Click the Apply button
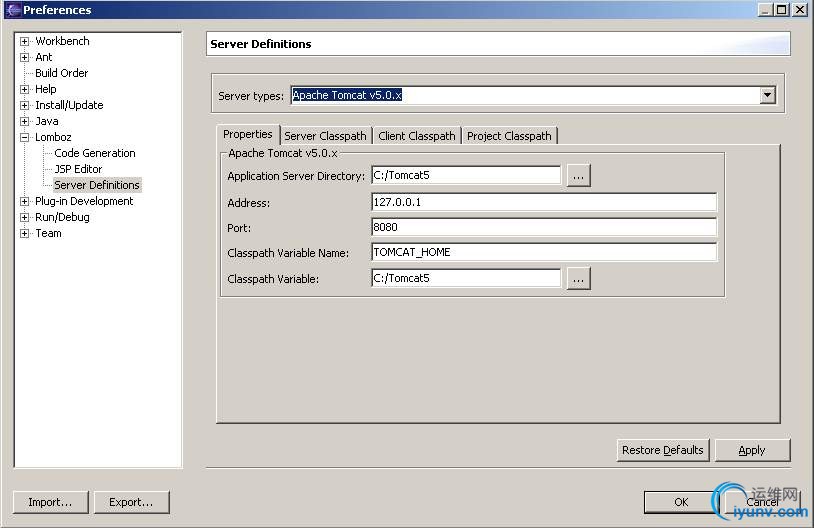This screenshot has width=814, height=528. (x=752, y=450)
